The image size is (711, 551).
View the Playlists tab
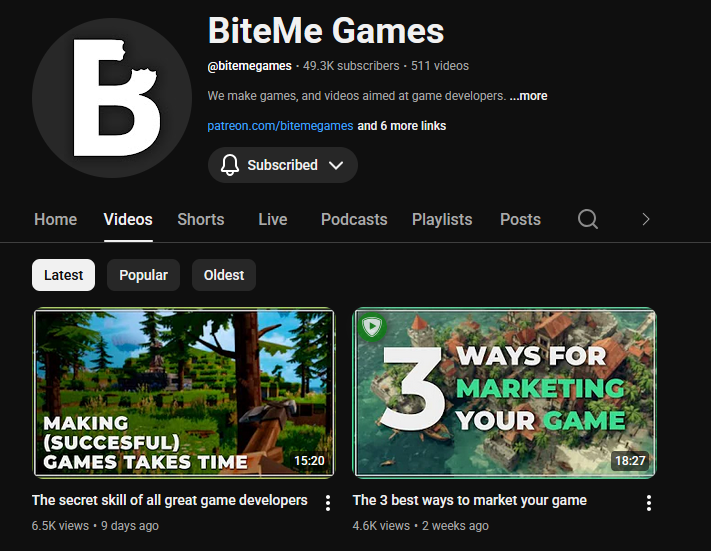[442, 219]
